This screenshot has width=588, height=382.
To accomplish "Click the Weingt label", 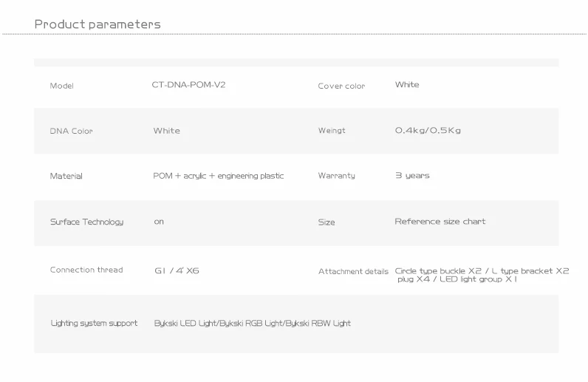I will click(x=332, y=131).
